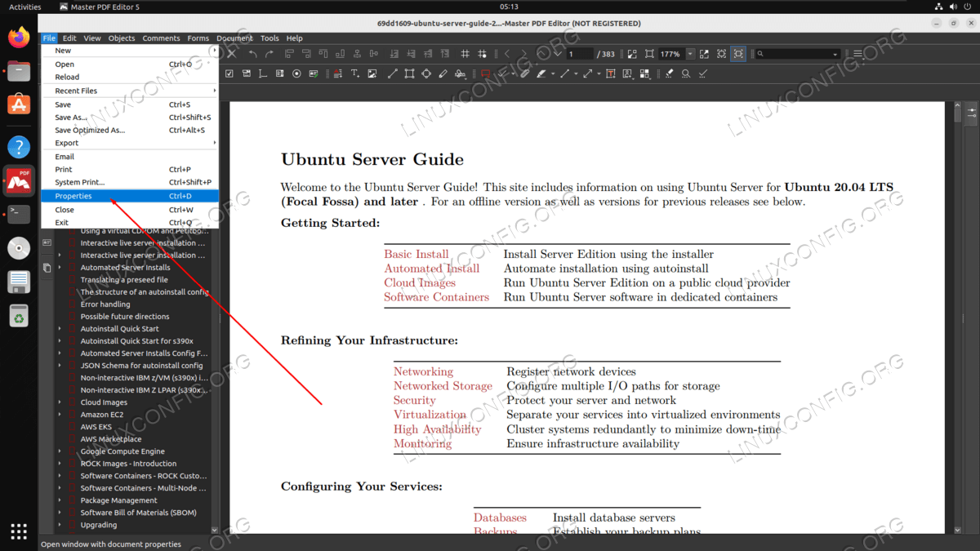
Task: Follow the Databases link
Action: (x=500, y=518)
